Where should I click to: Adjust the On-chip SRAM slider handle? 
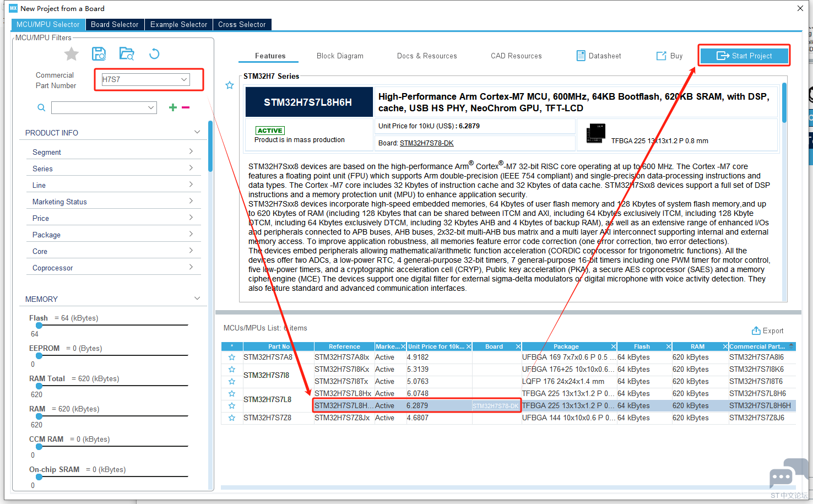(x=39, y=477)
